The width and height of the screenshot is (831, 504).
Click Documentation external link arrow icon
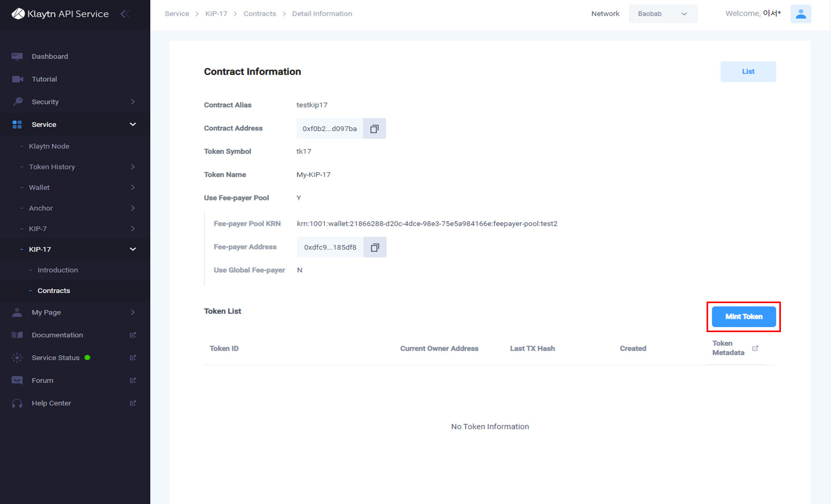coord(133,335)
